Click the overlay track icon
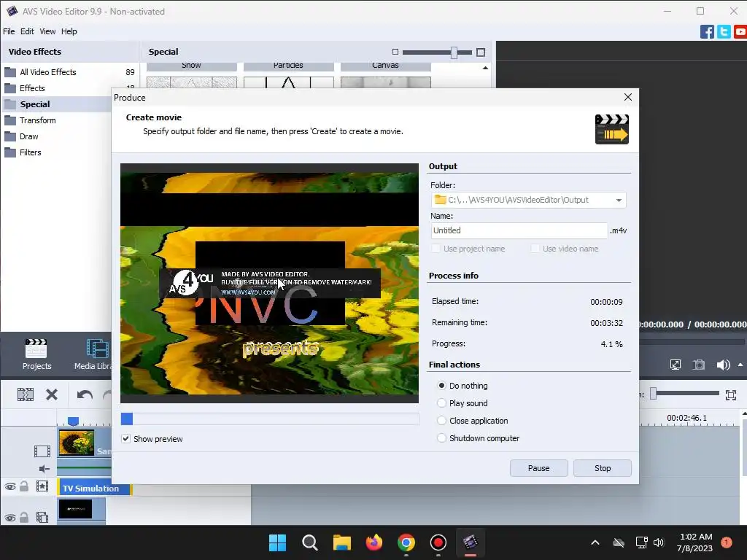 (x=42, y=517)
